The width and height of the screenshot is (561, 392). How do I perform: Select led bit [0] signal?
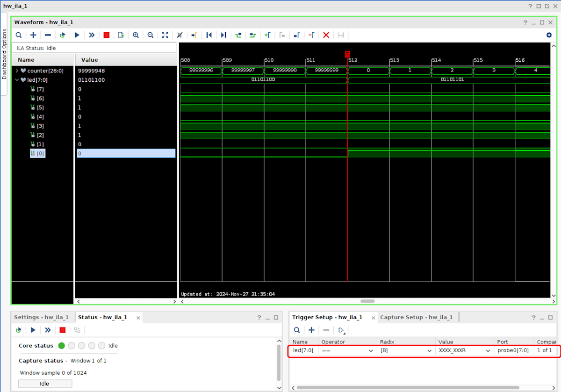(x=38, y=153)
